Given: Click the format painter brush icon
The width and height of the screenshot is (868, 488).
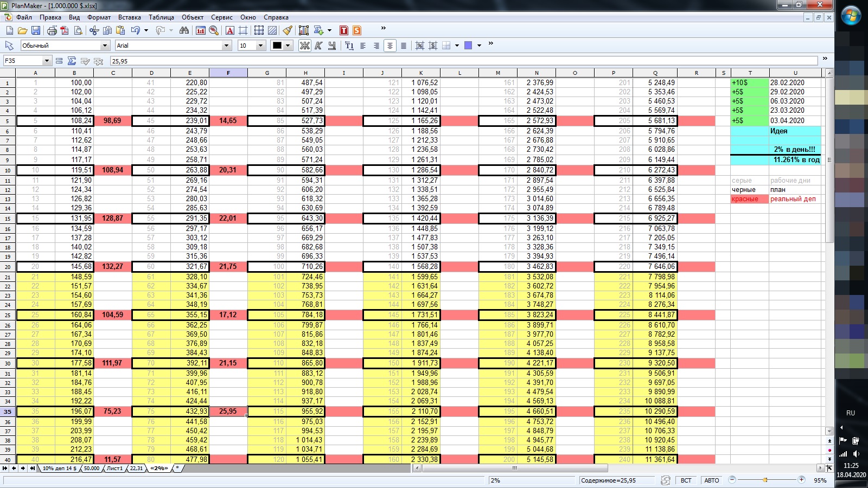Looking at the screenshot, I should point(287,30).
